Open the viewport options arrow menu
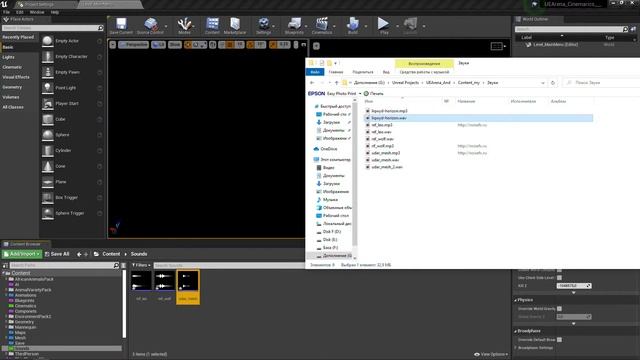This screenshot has width=640, height=360. click(113, 44)
